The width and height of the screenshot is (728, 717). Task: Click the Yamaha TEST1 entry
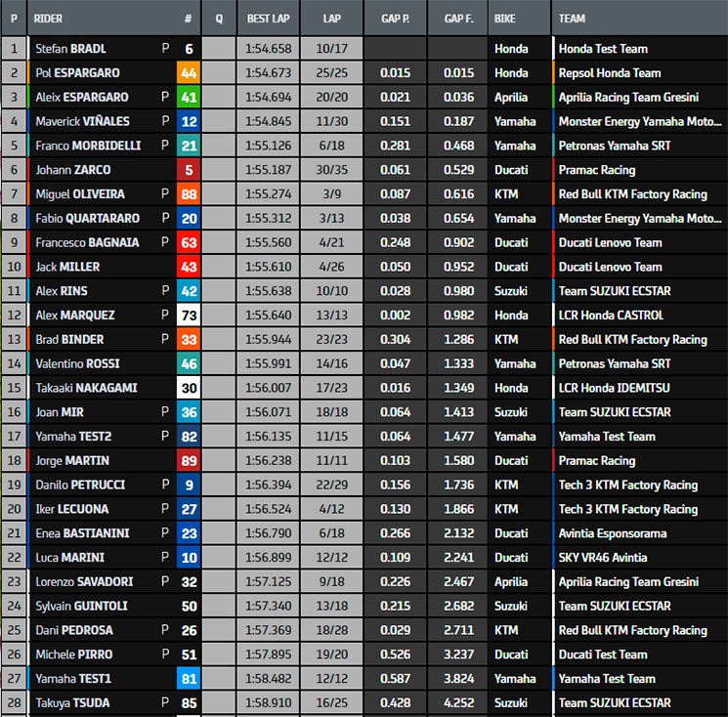(x=73, y=679)
